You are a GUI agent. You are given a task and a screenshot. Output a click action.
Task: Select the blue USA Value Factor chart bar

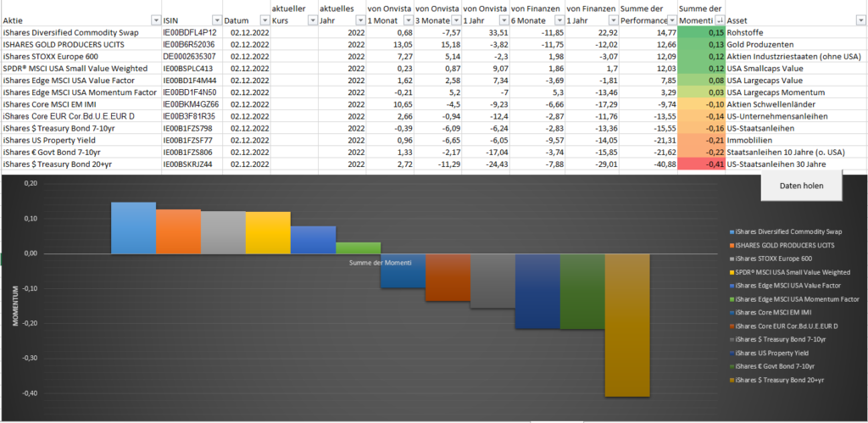pyautogui.click(x=313, y=240)
